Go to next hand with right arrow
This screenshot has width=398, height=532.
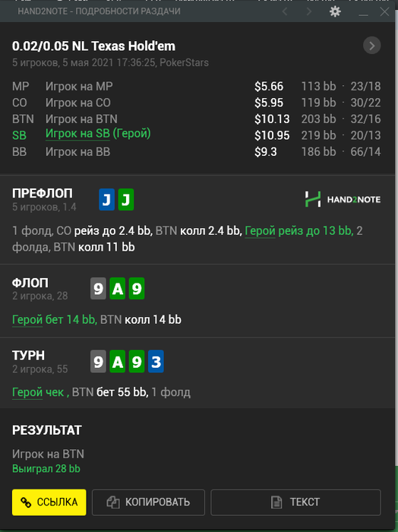[308, 11]
